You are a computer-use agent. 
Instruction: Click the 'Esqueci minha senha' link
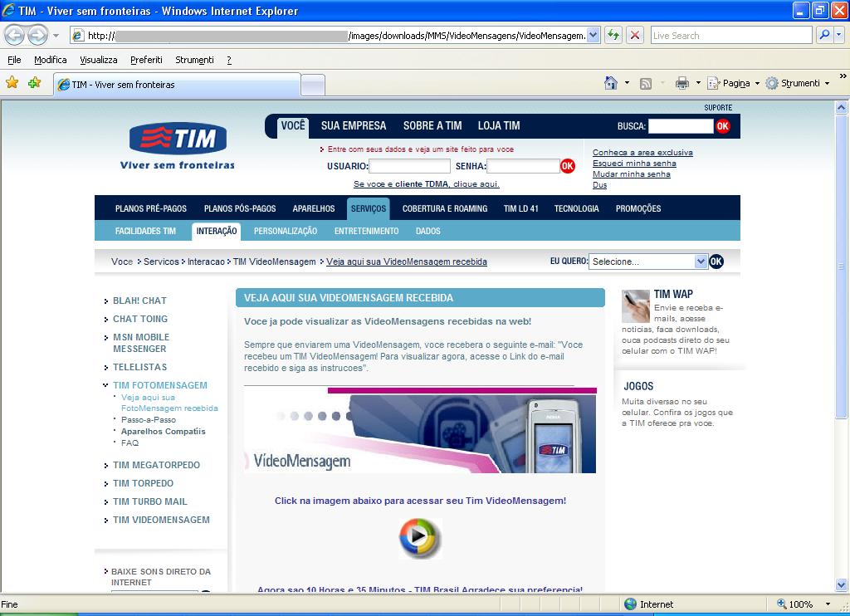click(634, 164)
